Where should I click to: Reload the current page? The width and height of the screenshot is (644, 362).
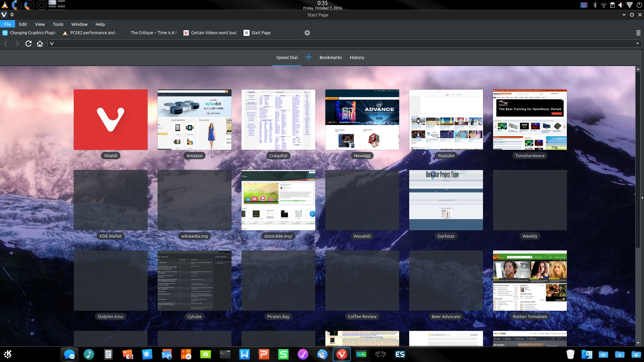(x=29, y=44)
